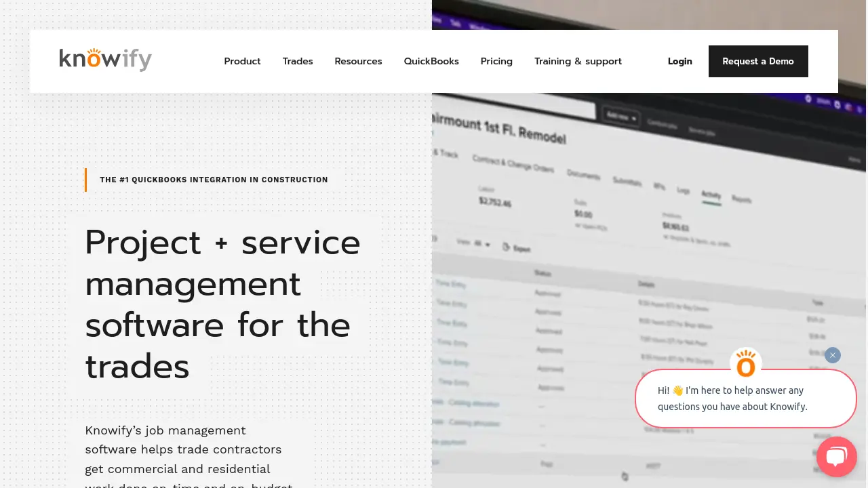Open the Trades menu
The height and width of the screenshot is (488, 868).
[298, 61]
